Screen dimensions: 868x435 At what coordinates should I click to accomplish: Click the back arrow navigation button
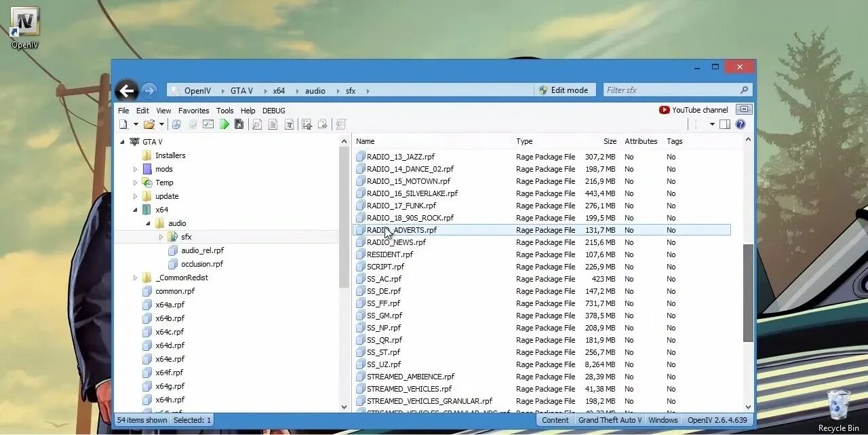(x=127, y=90)
